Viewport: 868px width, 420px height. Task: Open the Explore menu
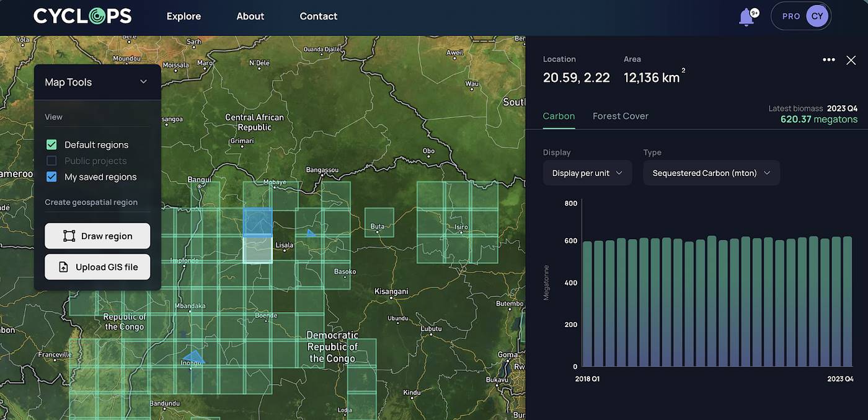pyautogui.click(x=184, y=16)
